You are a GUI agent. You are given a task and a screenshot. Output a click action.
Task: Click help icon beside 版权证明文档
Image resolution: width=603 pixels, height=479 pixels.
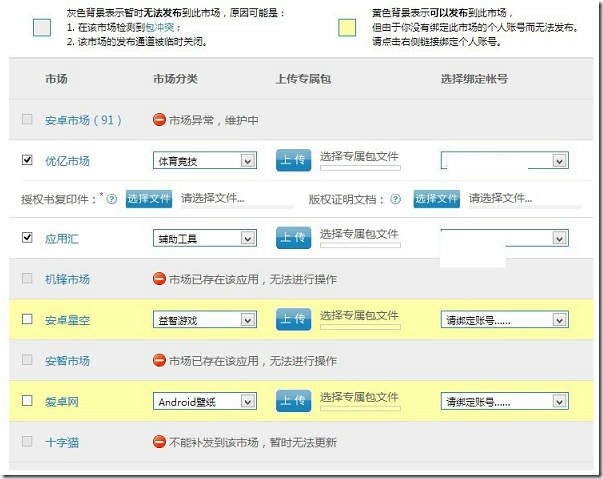tap(395, 199)
